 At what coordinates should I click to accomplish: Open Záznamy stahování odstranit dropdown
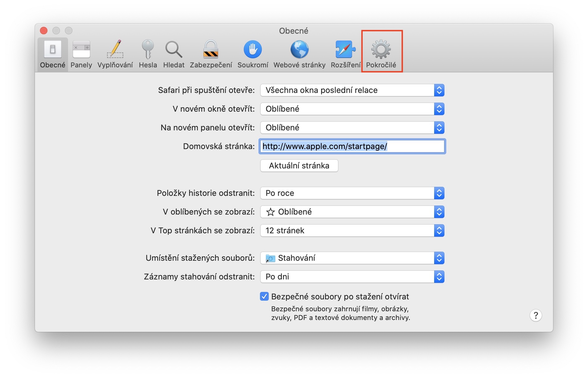(x=352, y=277)
